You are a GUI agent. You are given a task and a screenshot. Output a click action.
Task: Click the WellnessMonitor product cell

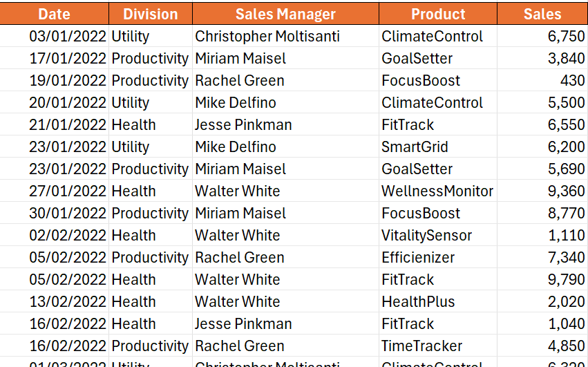[437, 191]
